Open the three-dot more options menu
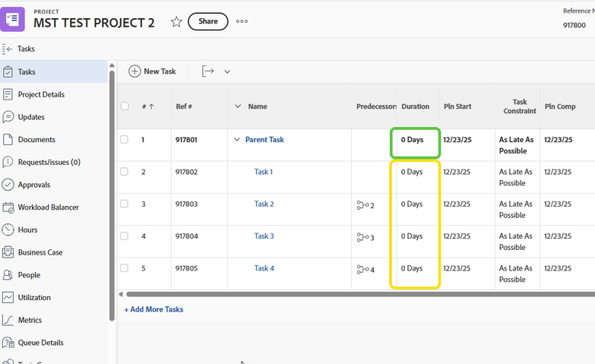The width and height of the screenshot is (595, 364). [242, 21]
